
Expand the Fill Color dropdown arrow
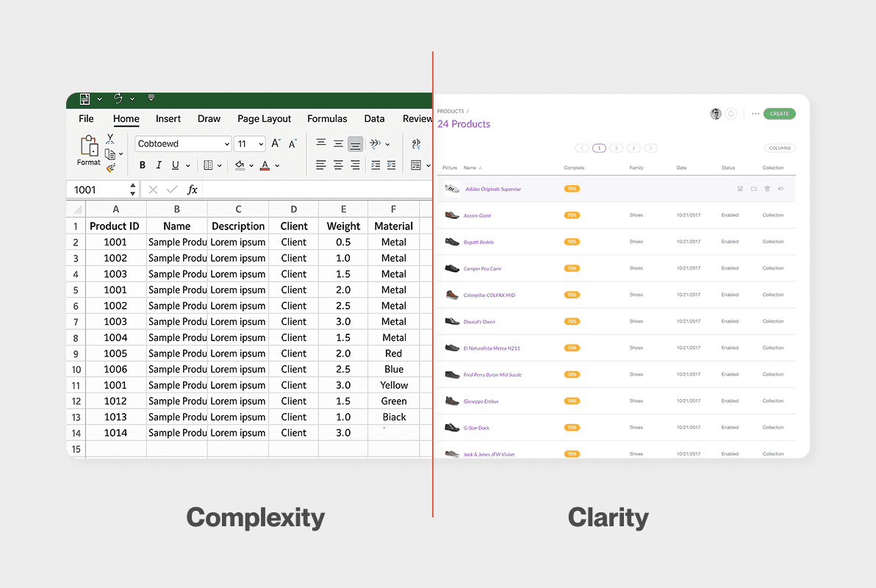click(251, 166)
